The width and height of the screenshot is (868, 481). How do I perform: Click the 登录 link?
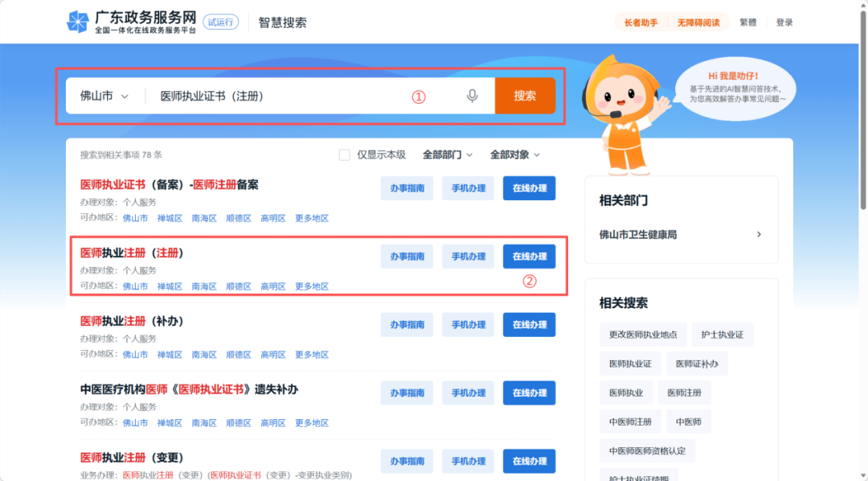[x=784, y=23]
